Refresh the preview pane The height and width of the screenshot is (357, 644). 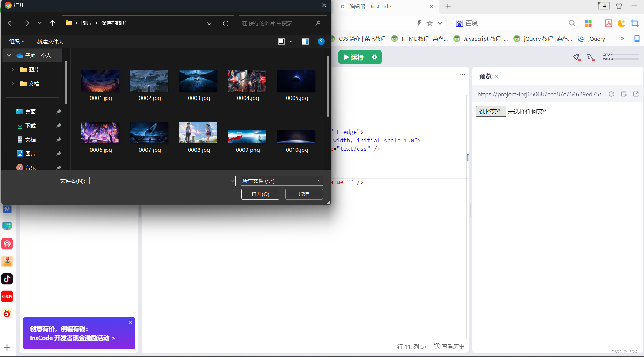611,94
